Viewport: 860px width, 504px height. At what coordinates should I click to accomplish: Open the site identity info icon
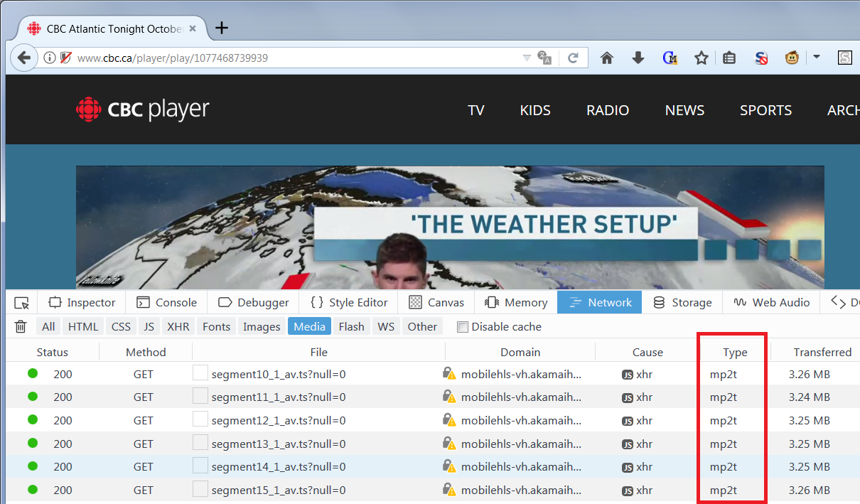click(x=50, y=58)
